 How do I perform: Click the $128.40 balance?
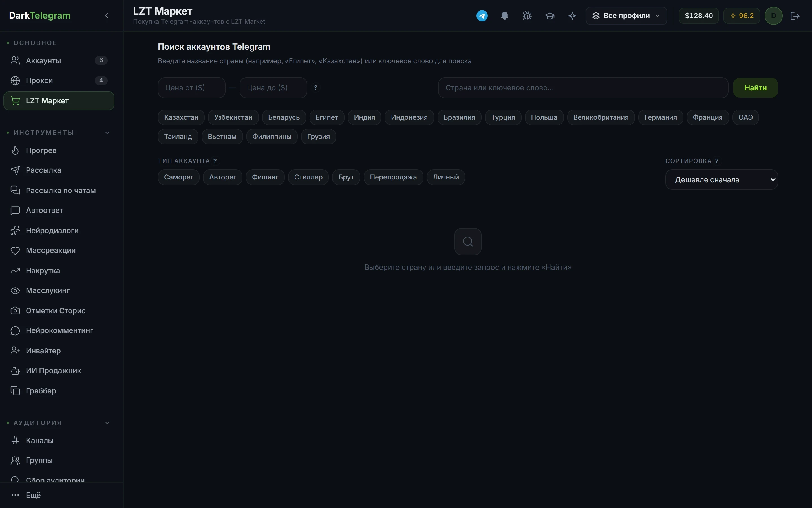coord(699,16)
